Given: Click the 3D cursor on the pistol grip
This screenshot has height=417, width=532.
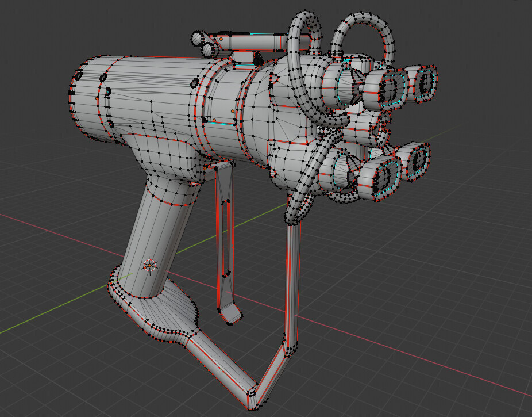Looking at the screenshot, I should pos(149,265).
